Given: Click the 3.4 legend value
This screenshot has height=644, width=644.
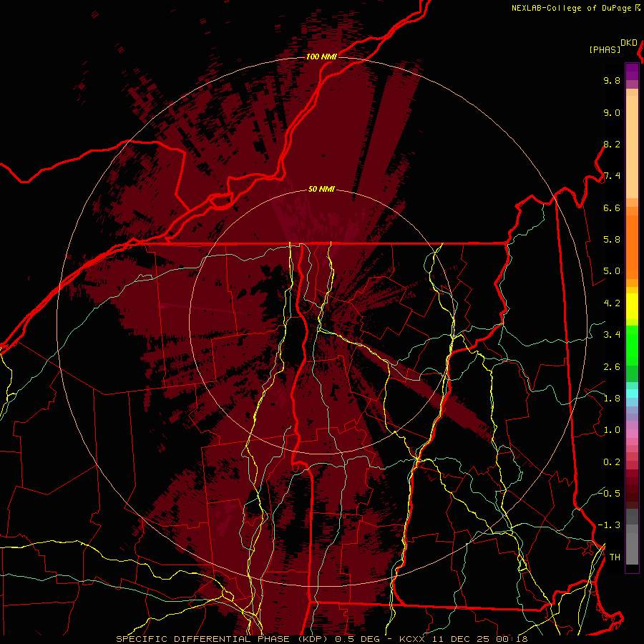Looking at the screenshot, I should tap(612, 335).
